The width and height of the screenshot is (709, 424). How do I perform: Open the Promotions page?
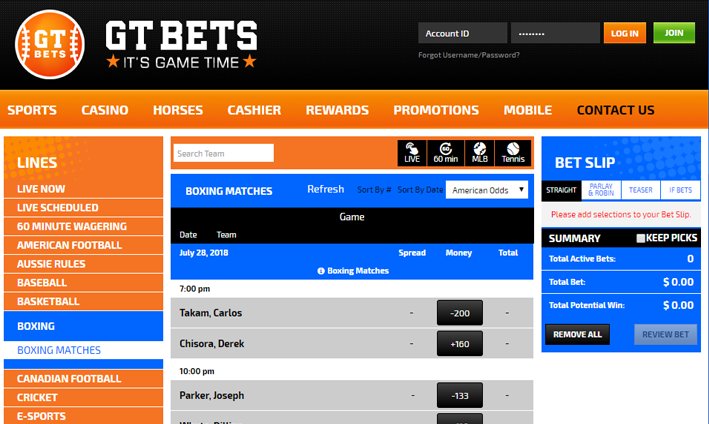436,110
